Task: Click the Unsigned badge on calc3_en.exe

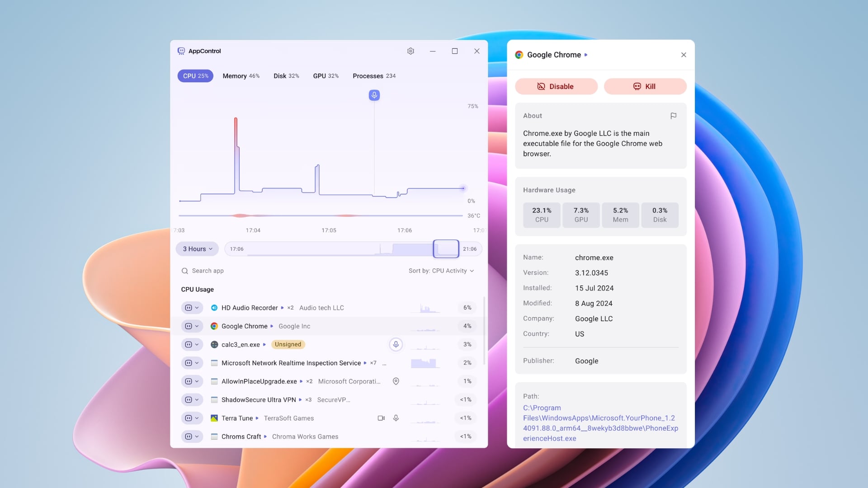Action: [x=288, y=344]
